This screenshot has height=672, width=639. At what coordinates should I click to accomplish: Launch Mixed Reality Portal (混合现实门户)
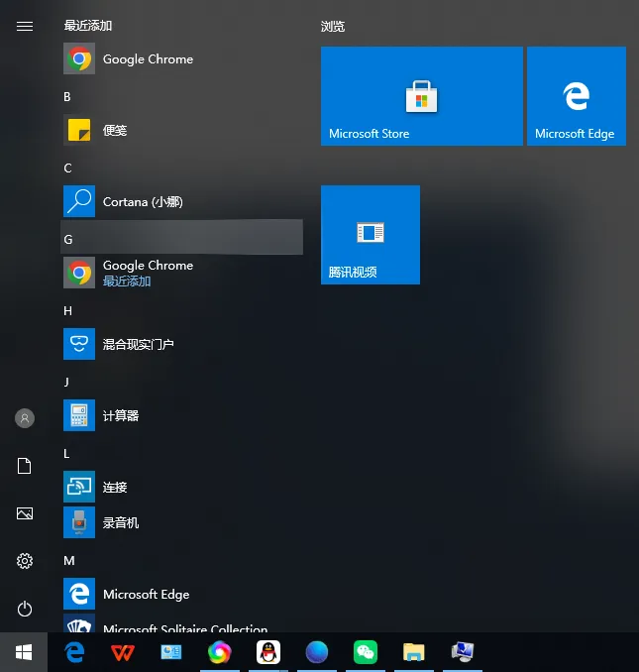coord(181,344)
